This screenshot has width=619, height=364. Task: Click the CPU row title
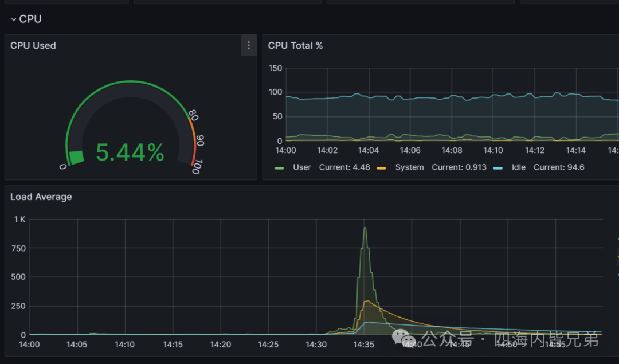point(30,19)
